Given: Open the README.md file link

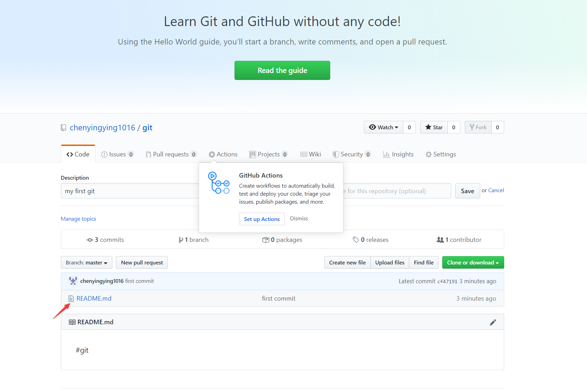Looking at the screenshot, I should pos(94,299).
